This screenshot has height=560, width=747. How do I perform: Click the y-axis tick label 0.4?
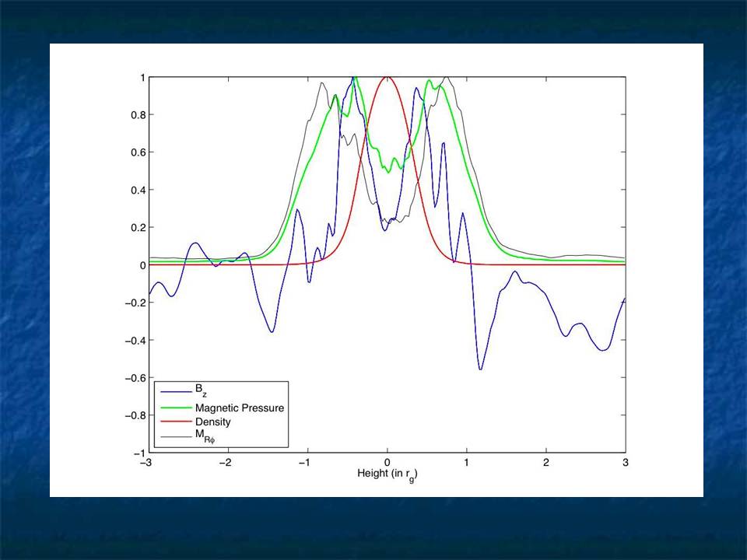click(x=136, y=191)
